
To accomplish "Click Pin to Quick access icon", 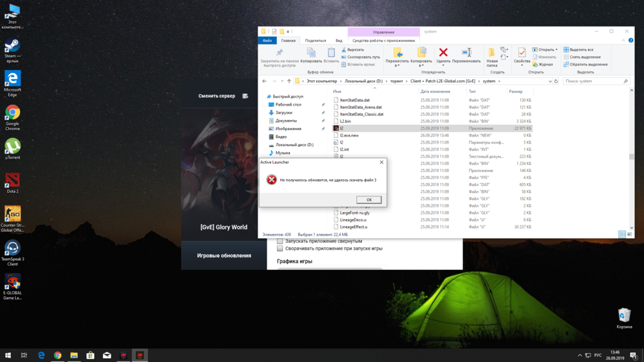I will tap(279, 53).
